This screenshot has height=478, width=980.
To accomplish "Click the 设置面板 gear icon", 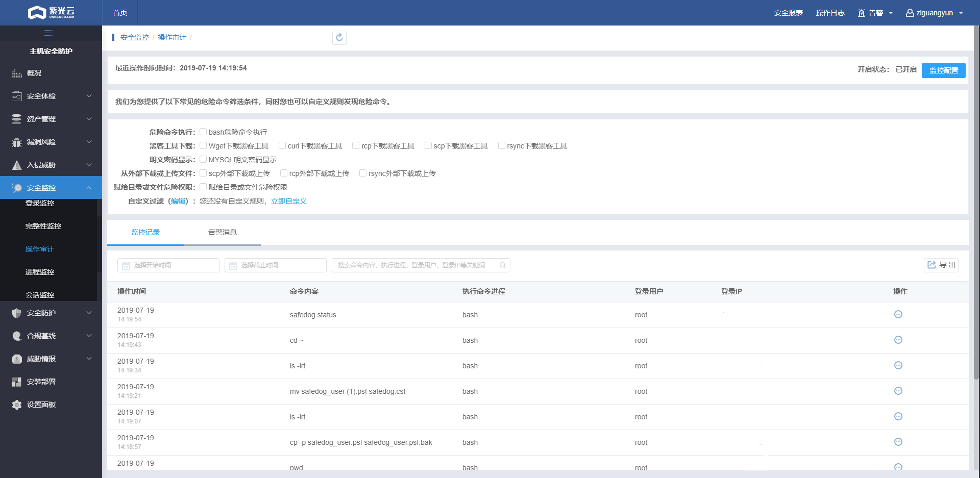I will tap(17, 405).
